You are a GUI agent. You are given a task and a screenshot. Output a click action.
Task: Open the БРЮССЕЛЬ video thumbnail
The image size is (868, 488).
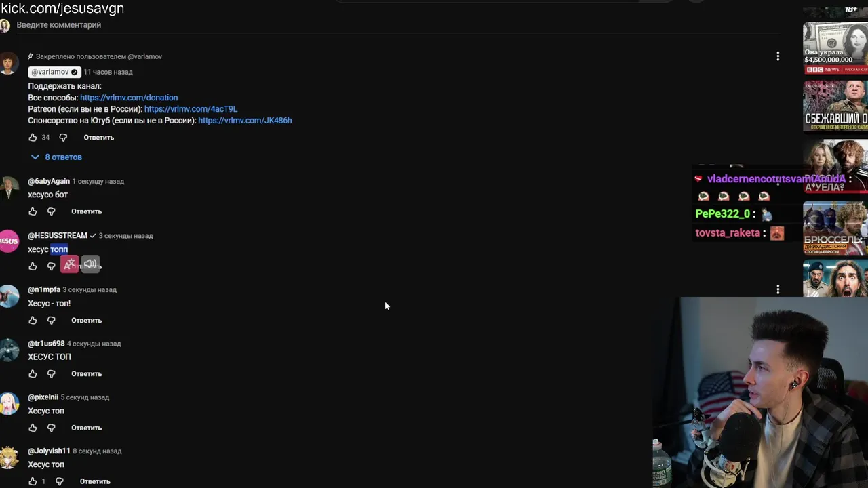[835, 228]
